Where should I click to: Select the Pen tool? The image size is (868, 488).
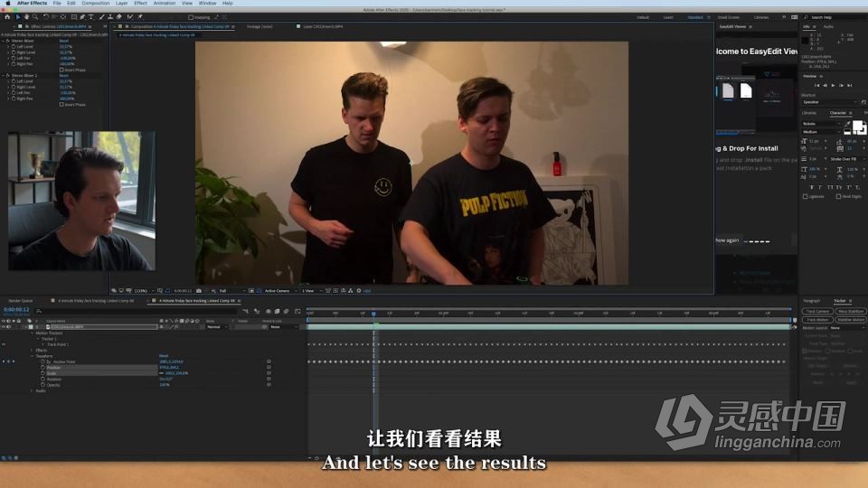(x=82, y=17)
